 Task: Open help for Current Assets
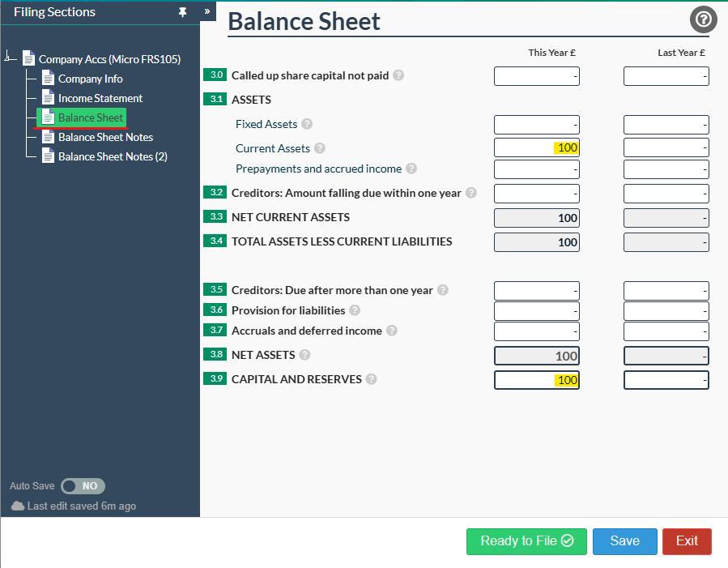[x=321, y=148]
